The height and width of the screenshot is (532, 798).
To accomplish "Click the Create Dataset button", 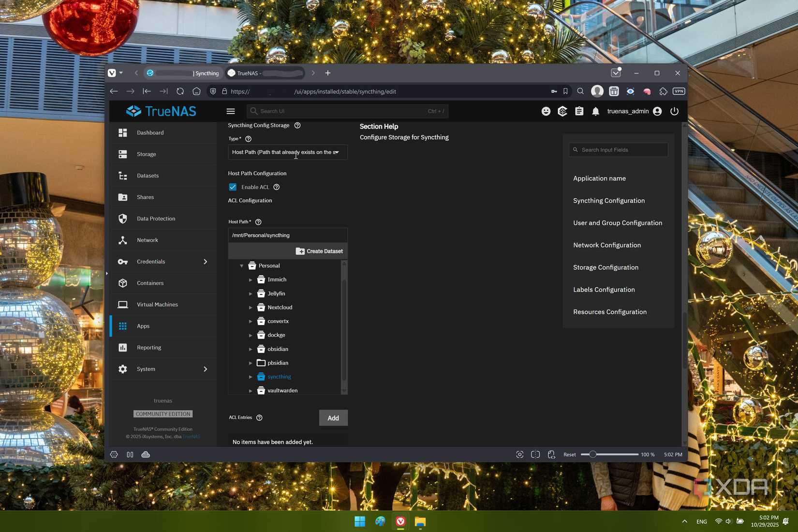I will [x=320, y=251].
